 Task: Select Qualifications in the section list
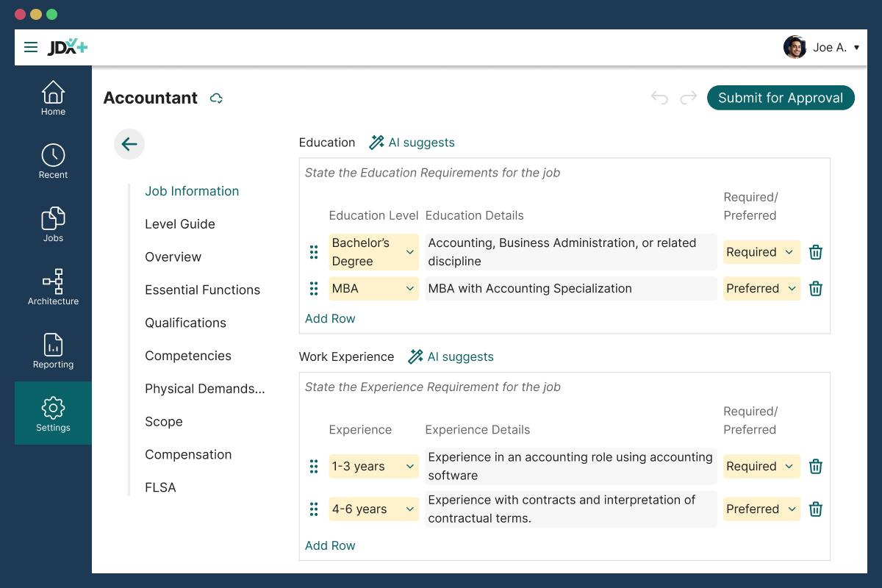click(185, 323)
